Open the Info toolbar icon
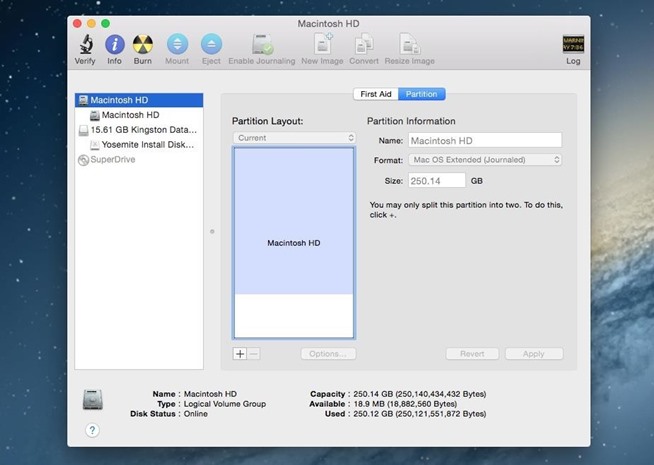This screenshot has height=465, width=654. click(x=114, y=44)
